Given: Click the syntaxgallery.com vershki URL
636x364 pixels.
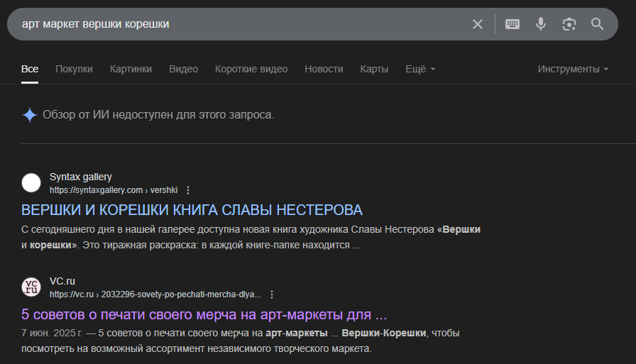Looking at the screenshot, I should (x=114, y=190).
